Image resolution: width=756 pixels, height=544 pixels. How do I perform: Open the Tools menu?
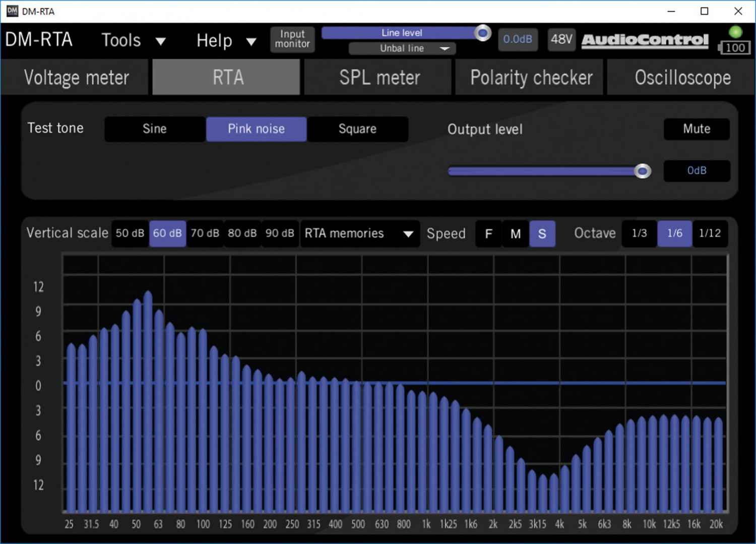point(121,40)
